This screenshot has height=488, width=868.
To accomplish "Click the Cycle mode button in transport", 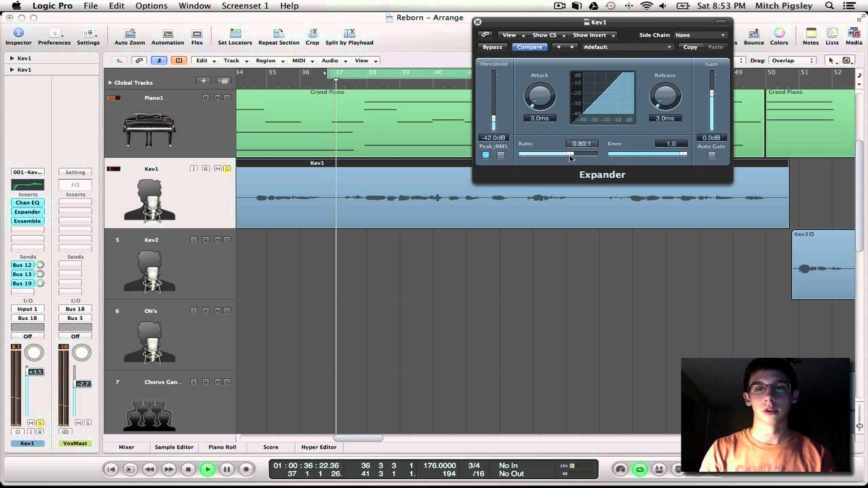I will tap(639, 469).
